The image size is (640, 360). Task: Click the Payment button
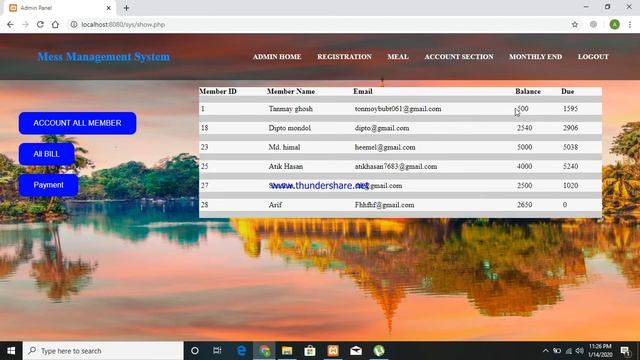49,185
